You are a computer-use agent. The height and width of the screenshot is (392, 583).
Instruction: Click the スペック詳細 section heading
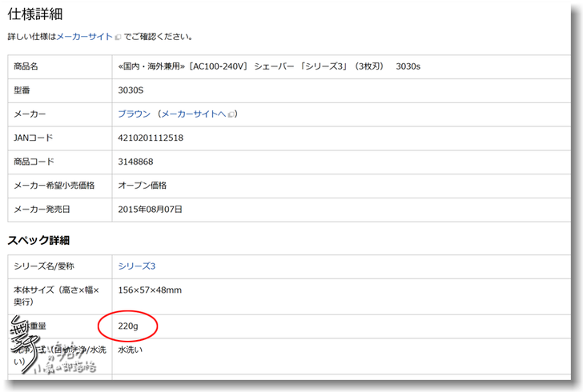[38, 240]
